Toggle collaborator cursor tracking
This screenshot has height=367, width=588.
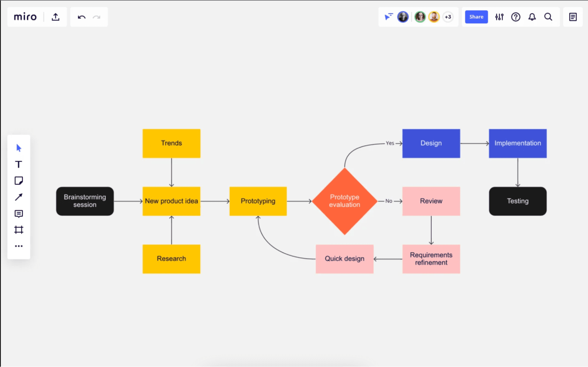[x=389, y=17]
